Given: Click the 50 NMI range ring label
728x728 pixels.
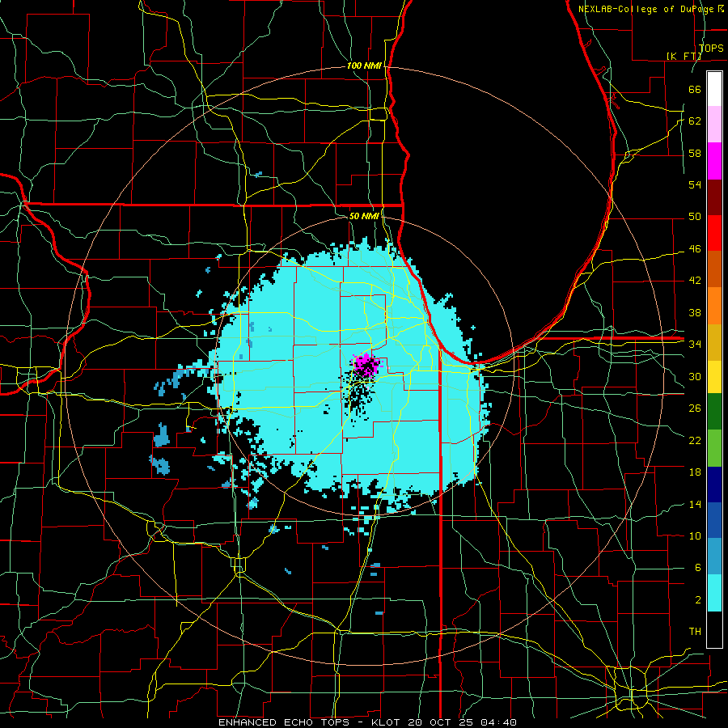Looking at the screenshot, I should click(x=364, y=216).
